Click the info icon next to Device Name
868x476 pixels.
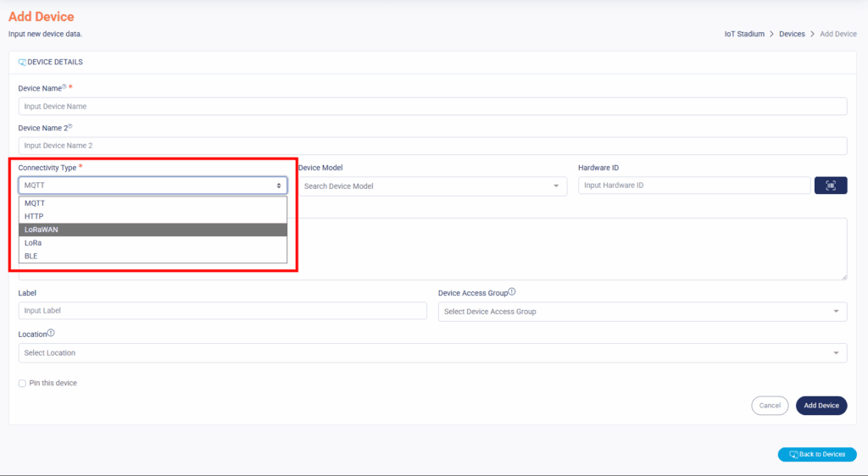click(x=64, y=86)
